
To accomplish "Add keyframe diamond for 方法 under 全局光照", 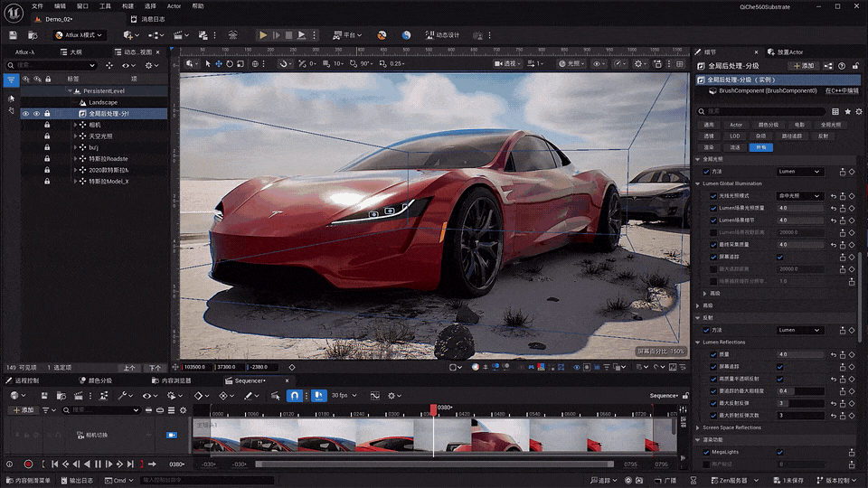I will 852,172.
